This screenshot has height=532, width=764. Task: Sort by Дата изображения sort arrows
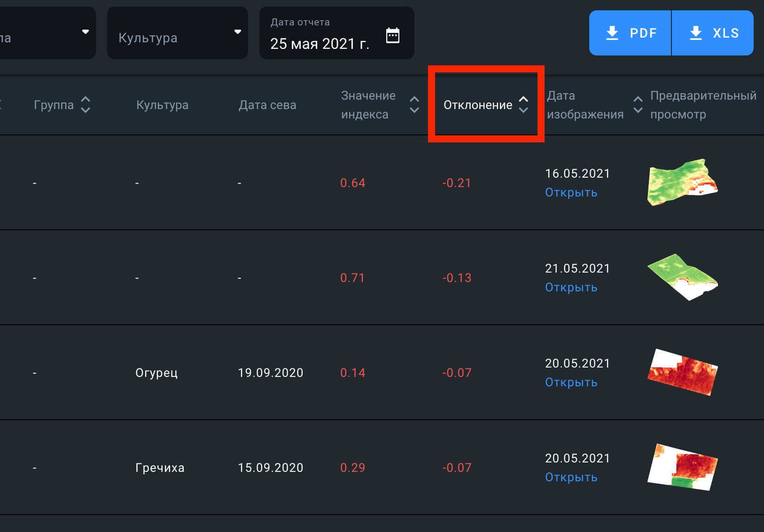tap(638, 104)
